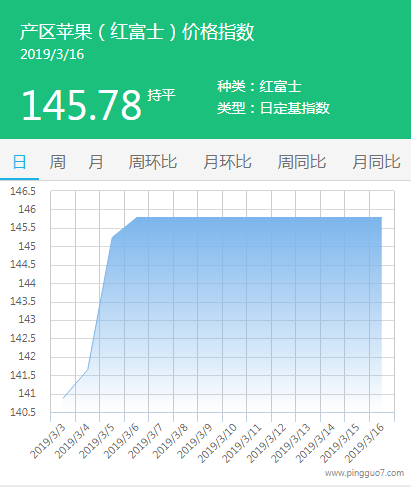Screen dimensions: 411x487
Task: Select the 月同比 tab
Action: point(376,162)
